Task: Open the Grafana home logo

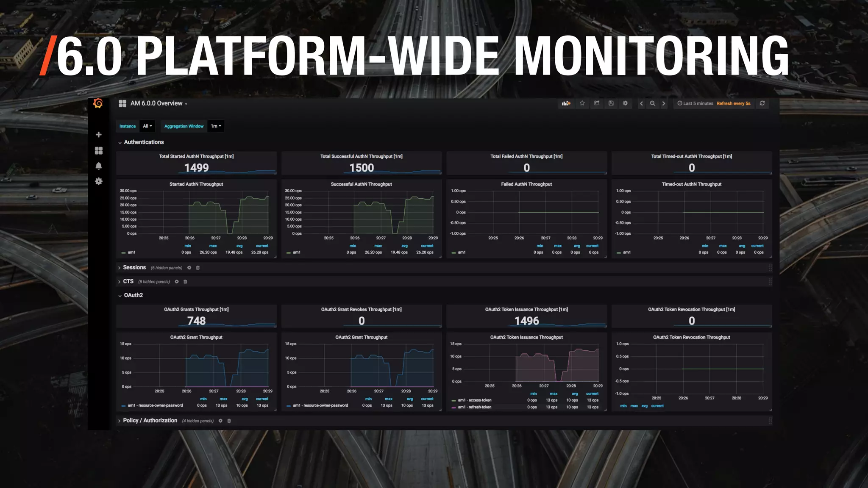Action: 98,103
